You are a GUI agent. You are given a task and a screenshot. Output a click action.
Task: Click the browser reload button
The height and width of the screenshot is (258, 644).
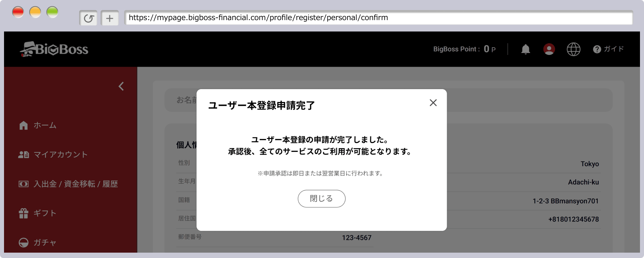coord(89,18)
